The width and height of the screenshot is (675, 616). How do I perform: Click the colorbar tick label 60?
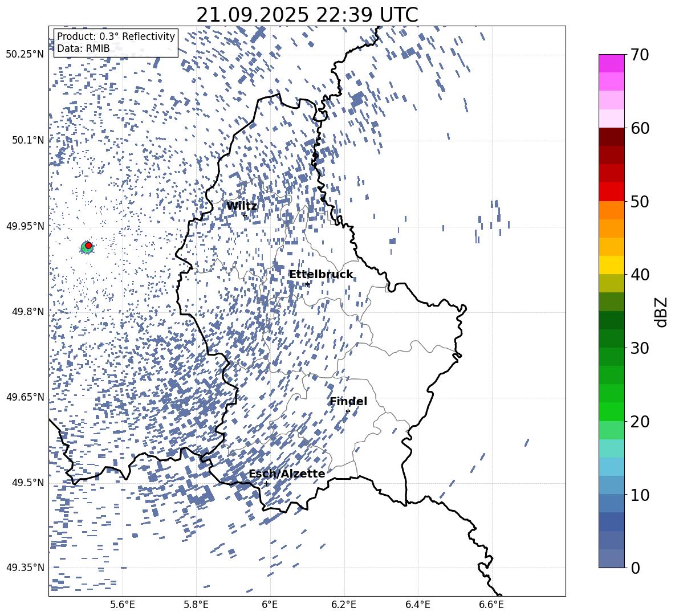(x=640, y=128)
